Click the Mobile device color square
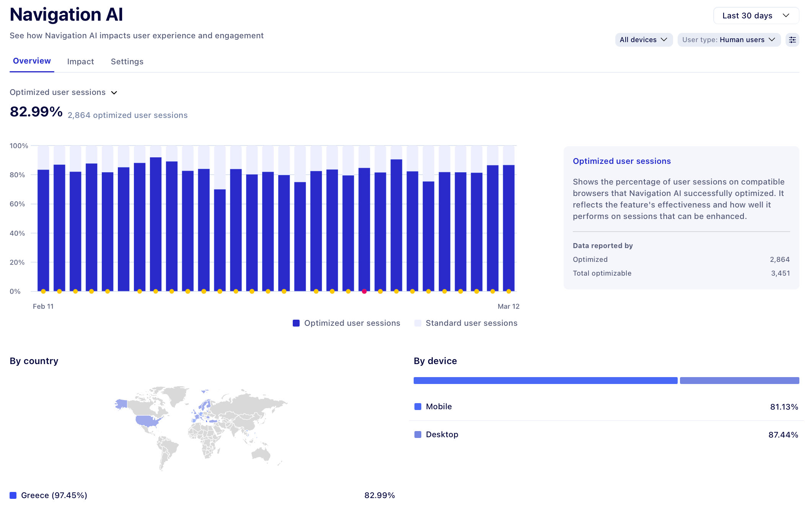The height and width of the screenshot is (513, 812). (x=418, y=407)
